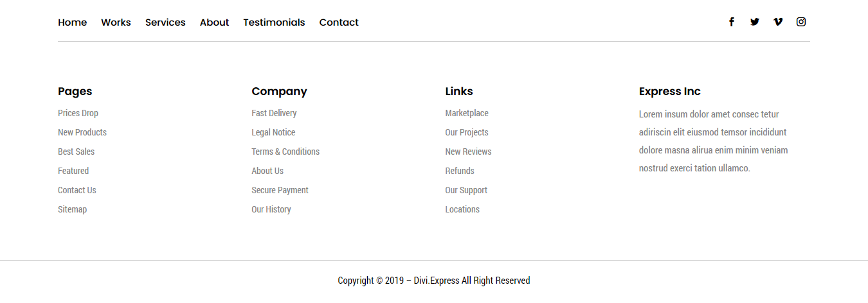Visit the New Products page link
Image resolution: width=868 pixels, height=303 pixels.
click(82, 132)
